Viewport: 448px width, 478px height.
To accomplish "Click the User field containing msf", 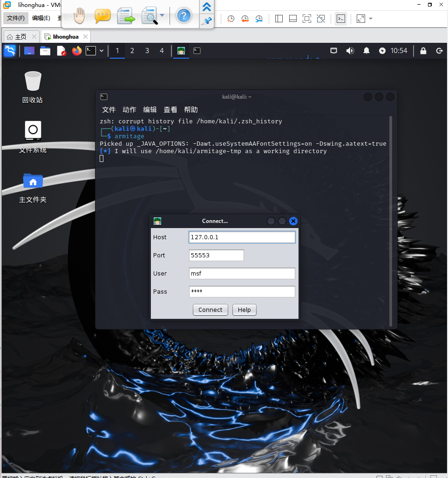I will [x=242, y=274].
